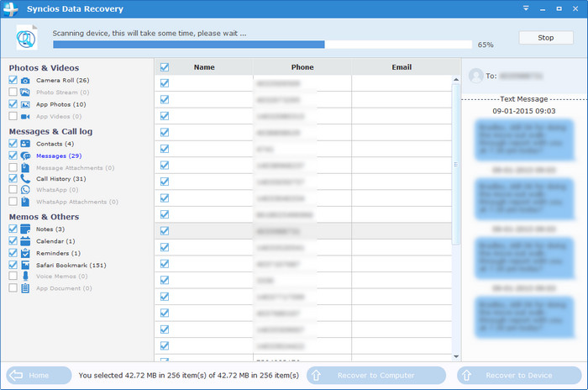Toggle the Notes checkbox

[13, 229]
